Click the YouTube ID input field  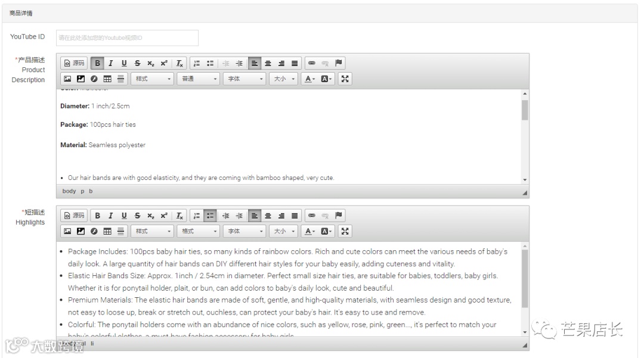click(128, 38)
